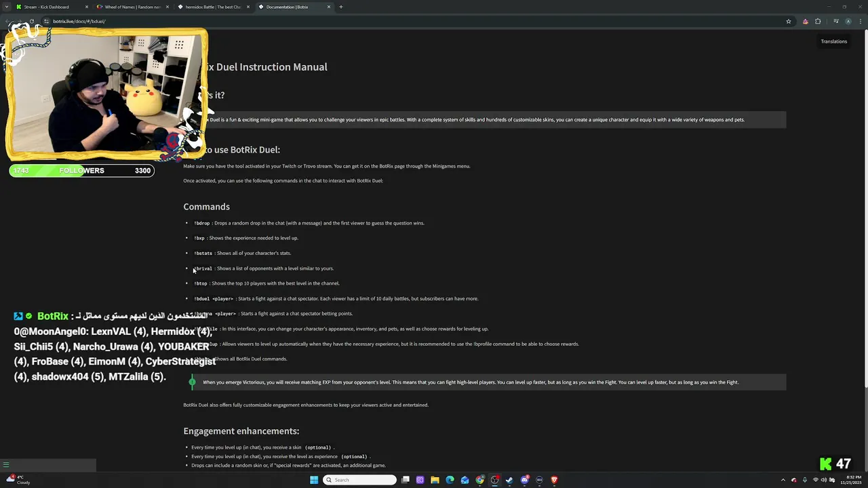Click the !bxp command text

click(x=199, y=238)
